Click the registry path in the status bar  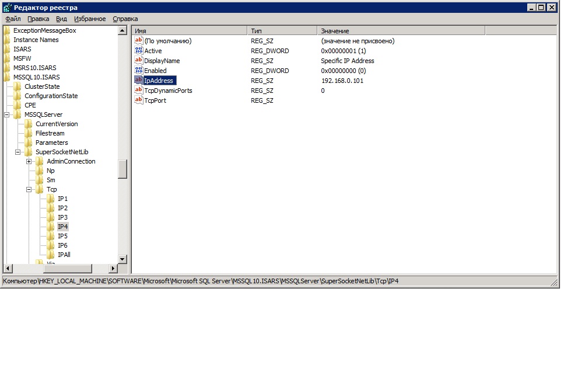(x=201, y=281)
